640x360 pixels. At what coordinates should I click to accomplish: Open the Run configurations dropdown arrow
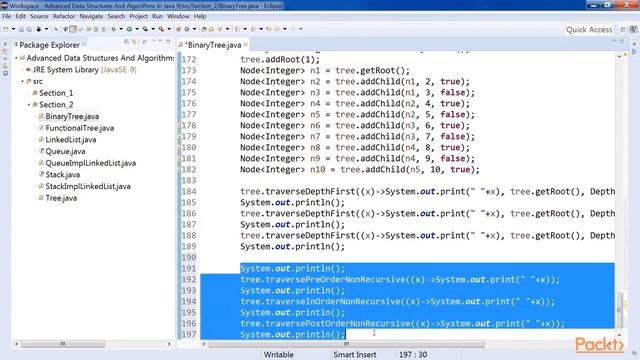click(x=137, y=29)
